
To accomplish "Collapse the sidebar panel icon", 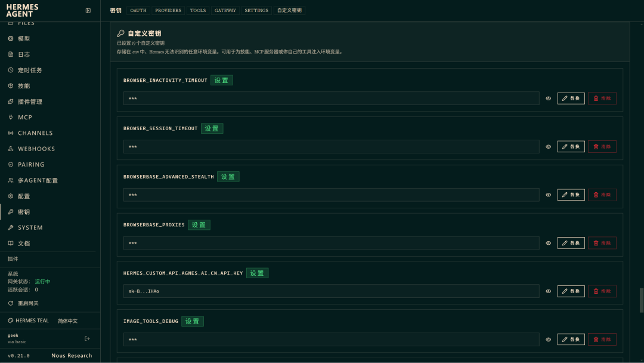I will 88,11.
